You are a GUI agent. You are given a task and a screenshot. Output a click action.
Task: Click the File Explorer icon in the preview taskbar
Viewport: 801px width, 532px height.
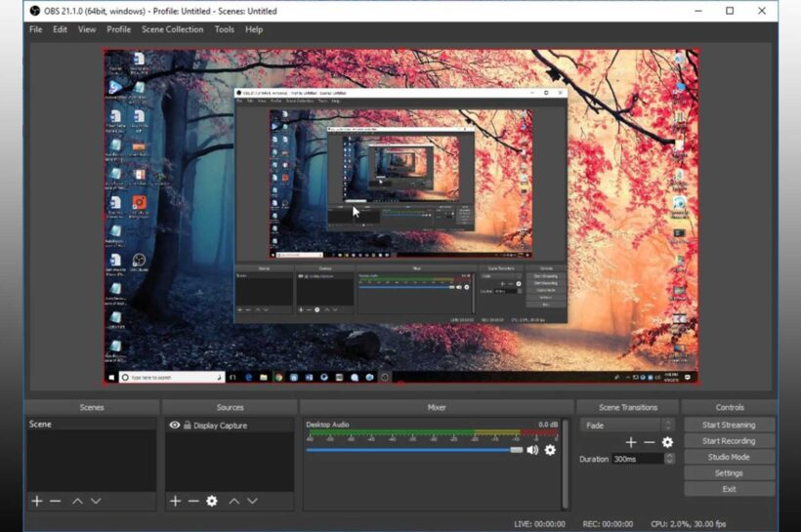click(264, 378)
